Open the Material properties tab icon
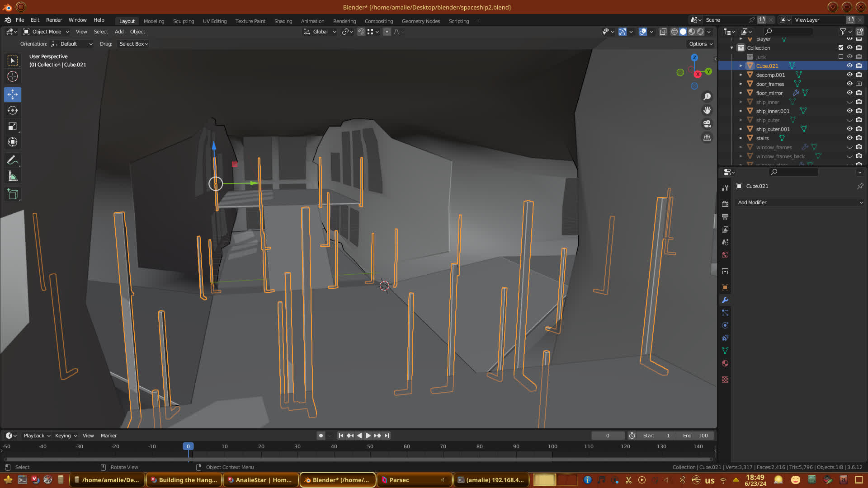The image size is (868, 488). [725, 364]
